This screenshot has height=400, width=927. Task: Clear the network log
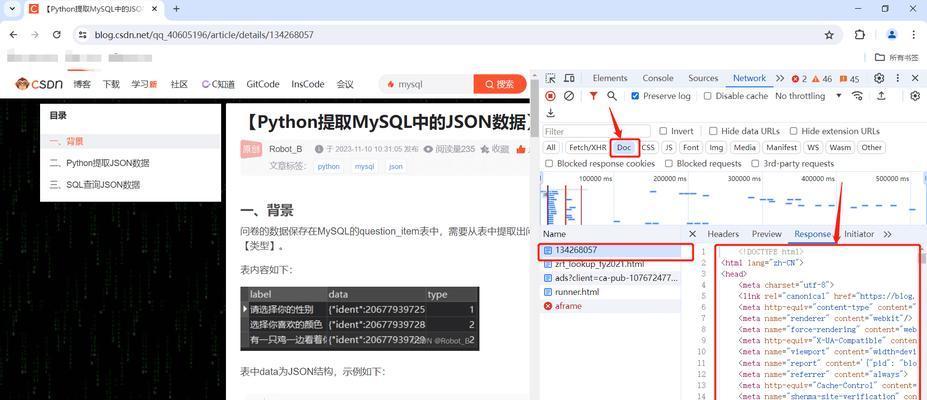(x=569, y=96)
